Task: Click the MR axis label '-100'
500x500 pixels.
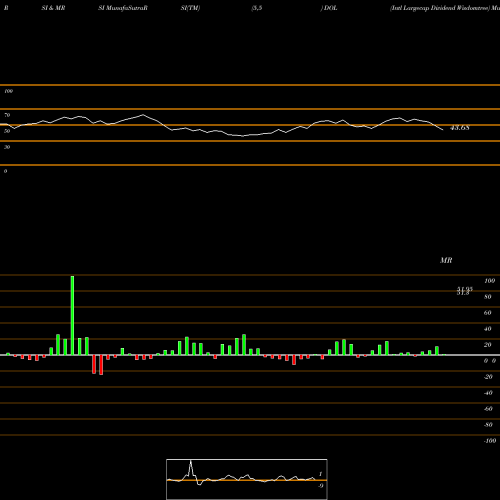Action: 490,441
